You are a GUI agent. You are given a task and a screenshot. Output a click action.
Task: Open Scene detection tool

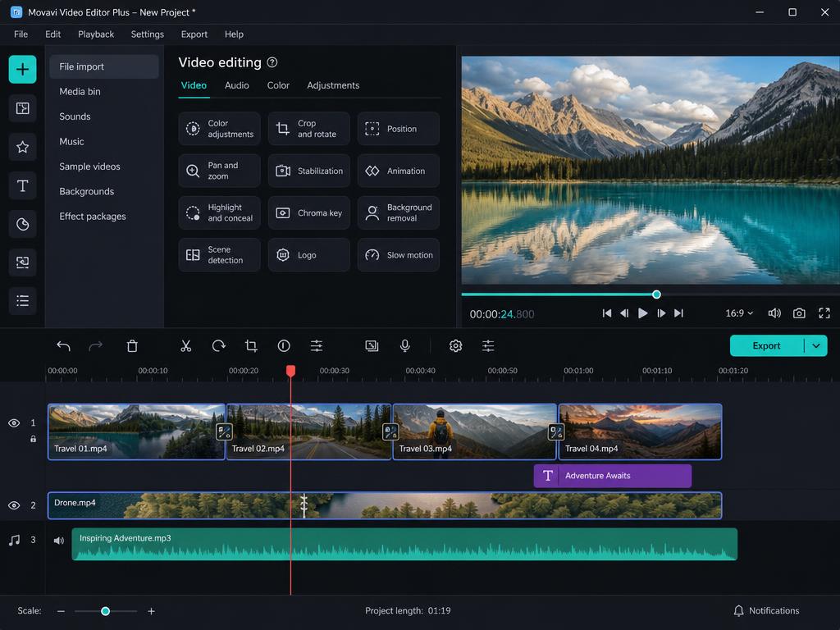click(x=220, y=255)
